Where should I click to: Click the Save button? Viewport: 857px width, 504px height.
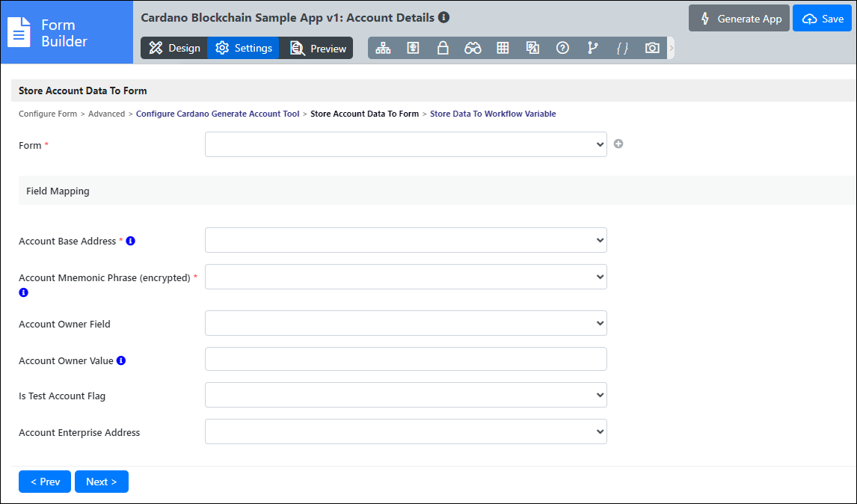[x=822, y=19]
